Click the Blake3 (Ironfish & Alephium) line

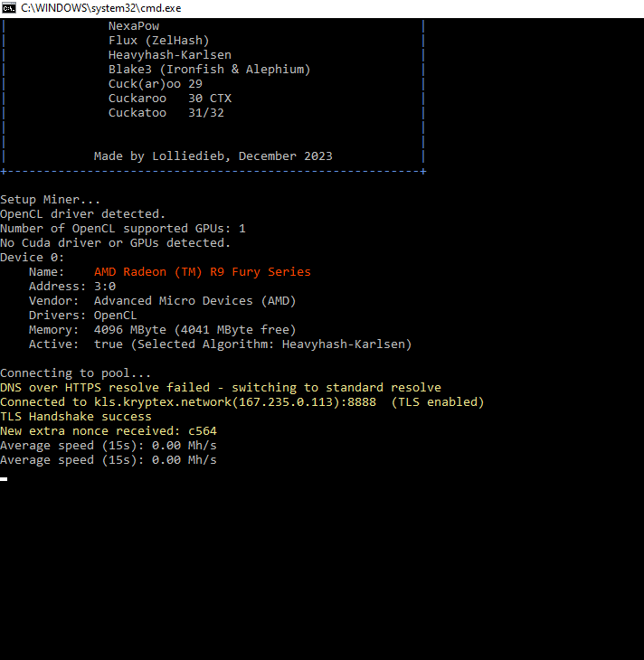click(209, 69)
